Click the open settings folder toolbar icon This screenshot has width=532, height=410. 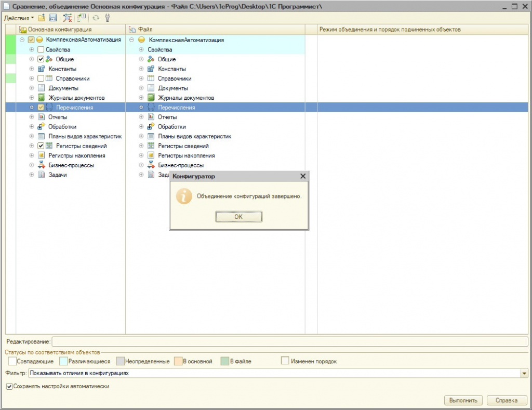click(42, 18)
